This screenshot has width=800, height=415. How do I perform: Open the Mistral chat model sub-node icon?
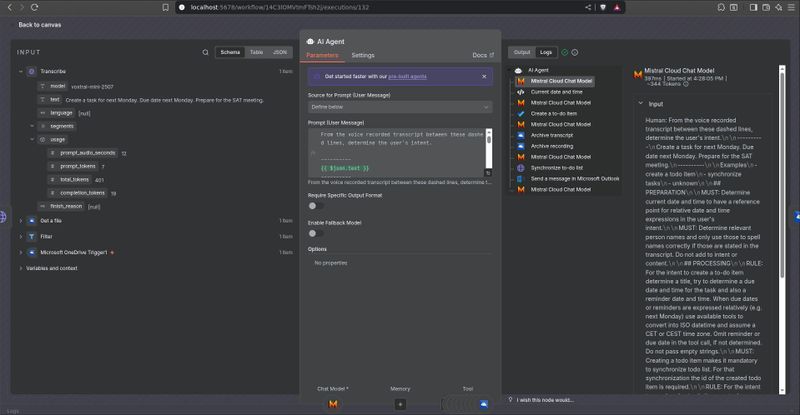click(x=332, y=403)
